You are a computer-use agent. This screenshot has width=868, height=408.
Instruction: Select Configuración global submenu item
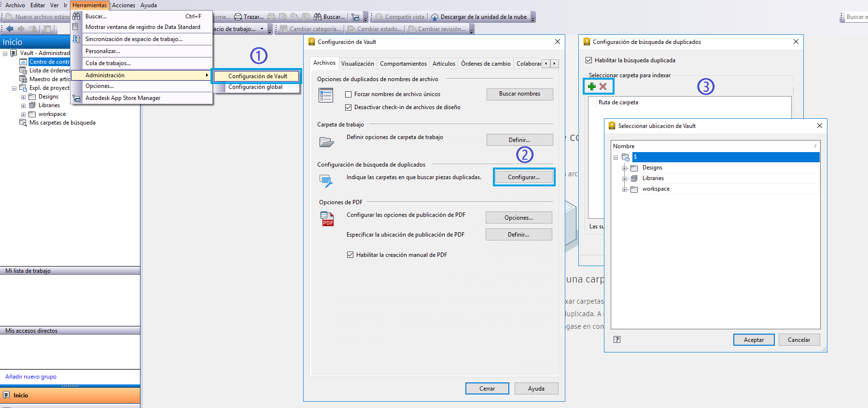257,87
